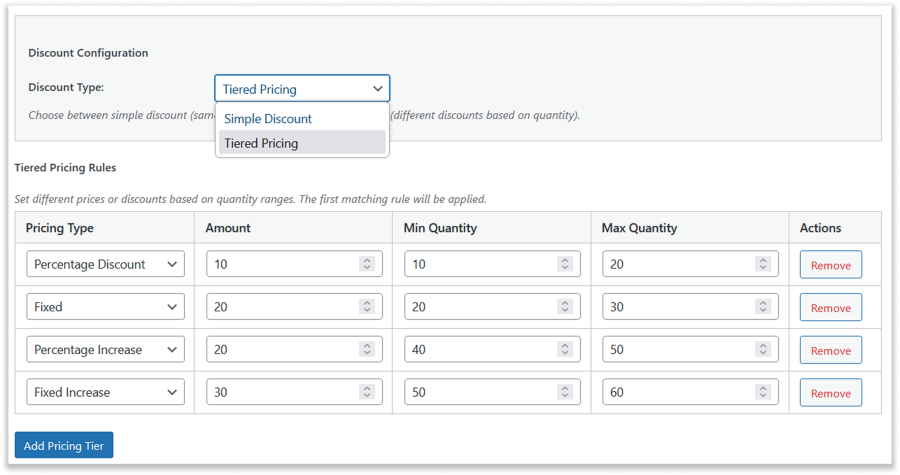This screenshot has height=475, width=900.
Task: Click stepper arrows of Fixed row Amount
Action: click(x=367, y=306)
